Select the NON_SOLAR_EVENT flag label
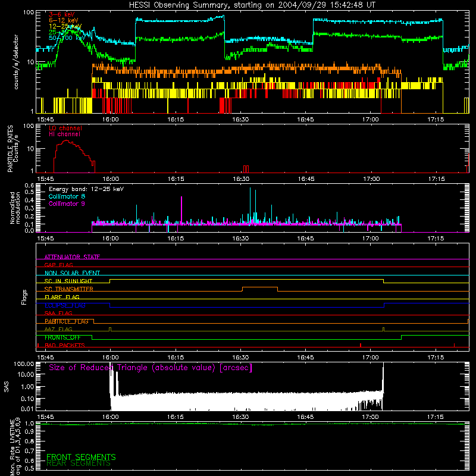Viewport: 476px width, 476px height. (72, 273)
